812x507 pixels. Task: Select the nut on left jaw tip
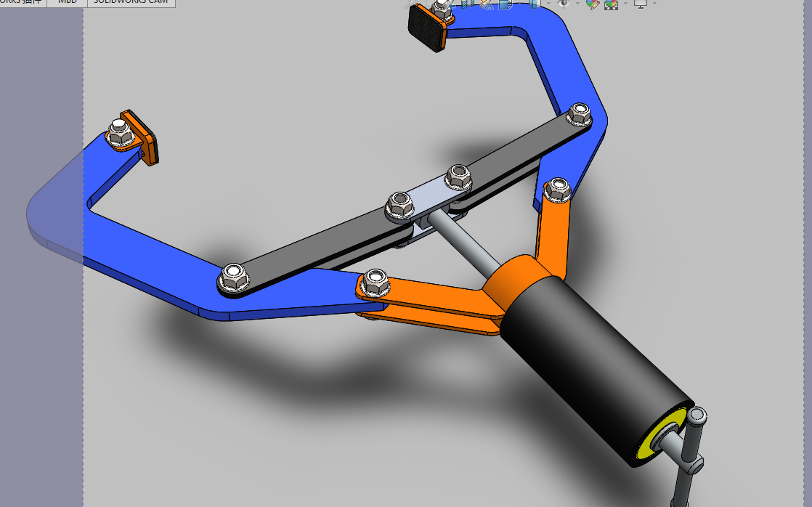coord(120,132)
